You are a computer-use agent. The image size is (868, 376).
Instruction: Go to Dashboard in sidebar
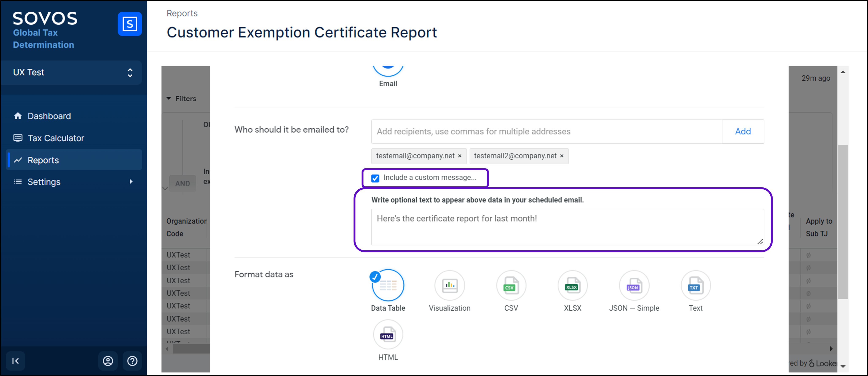click(x=49, y=116)
